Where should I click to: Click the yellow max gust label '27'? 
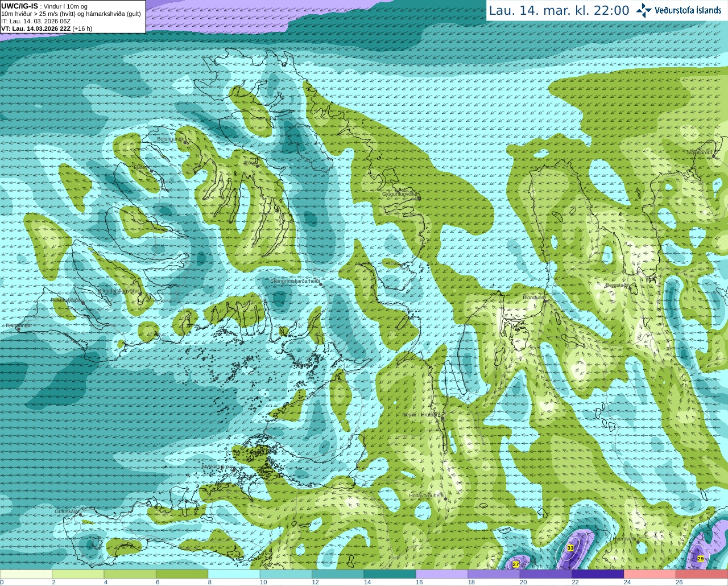516,564
